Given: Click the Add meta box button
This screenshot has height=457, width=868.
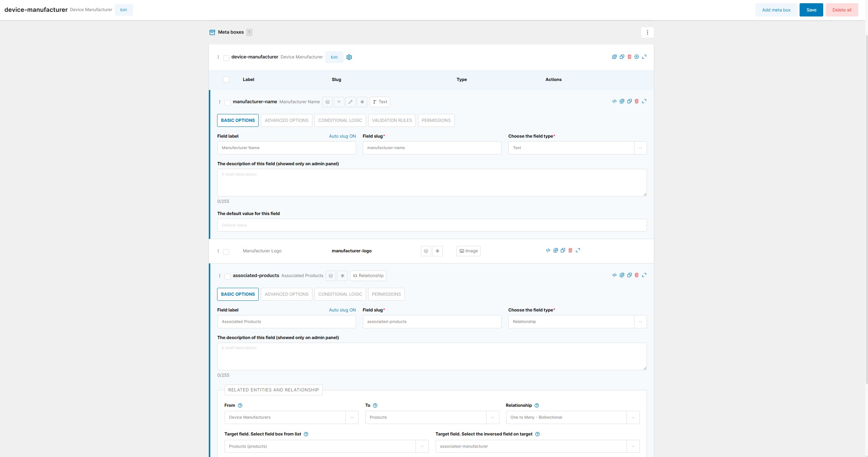Looking at the screenshot, I should (776, 10).
